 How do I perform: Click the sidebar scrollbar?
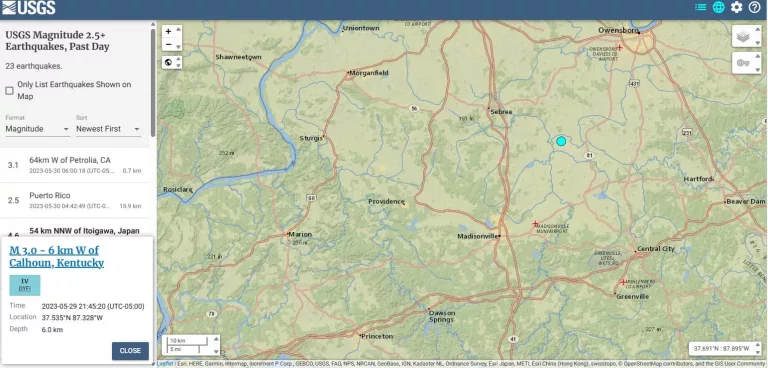(153, 83)
